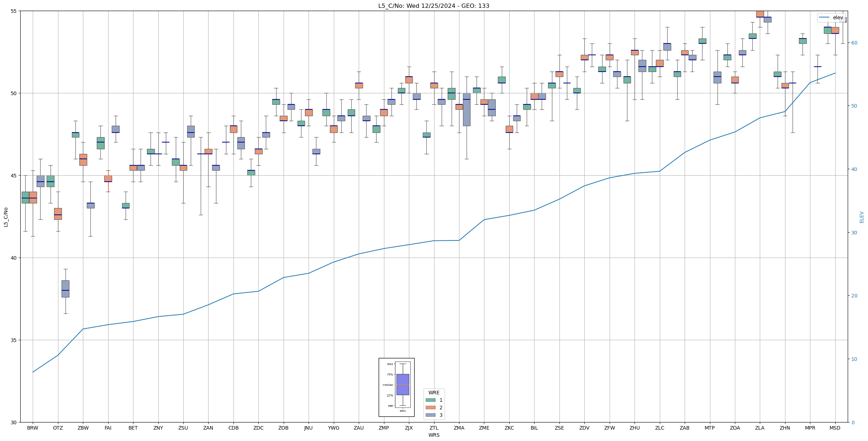Click the ELEV right axis label
This screenshot has height=441, width=868.
(x=862, y=217)
